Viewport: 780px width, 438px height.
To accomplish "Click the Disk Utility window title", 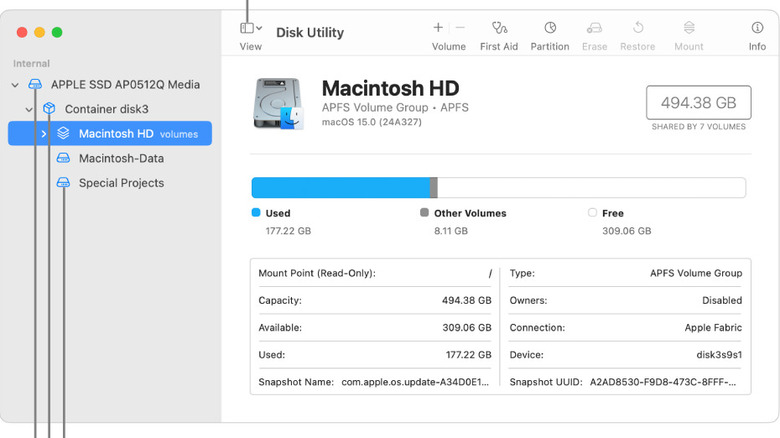I will pyautogui.click(x=310, y=32).
